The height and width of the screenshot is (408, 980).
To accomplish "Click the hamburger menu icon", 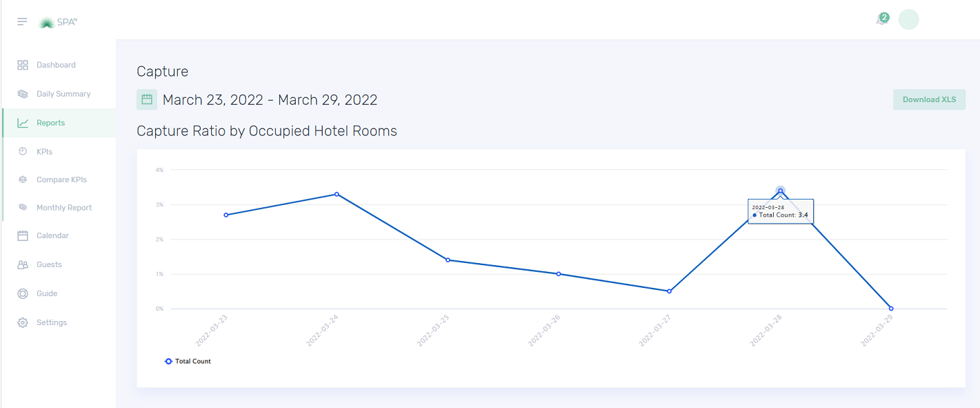I will [22, 22].
